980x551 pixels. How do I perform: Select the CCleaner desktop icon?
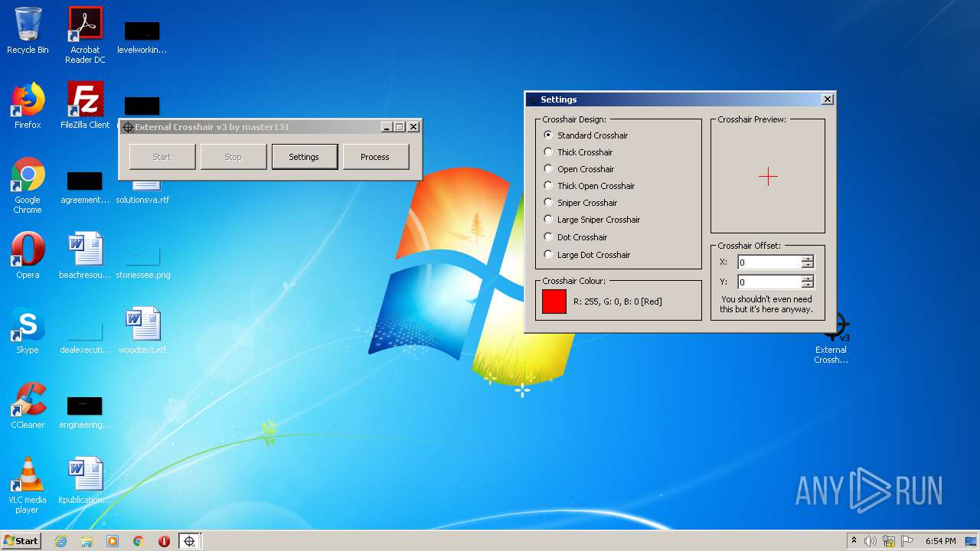tap(28, 406)
